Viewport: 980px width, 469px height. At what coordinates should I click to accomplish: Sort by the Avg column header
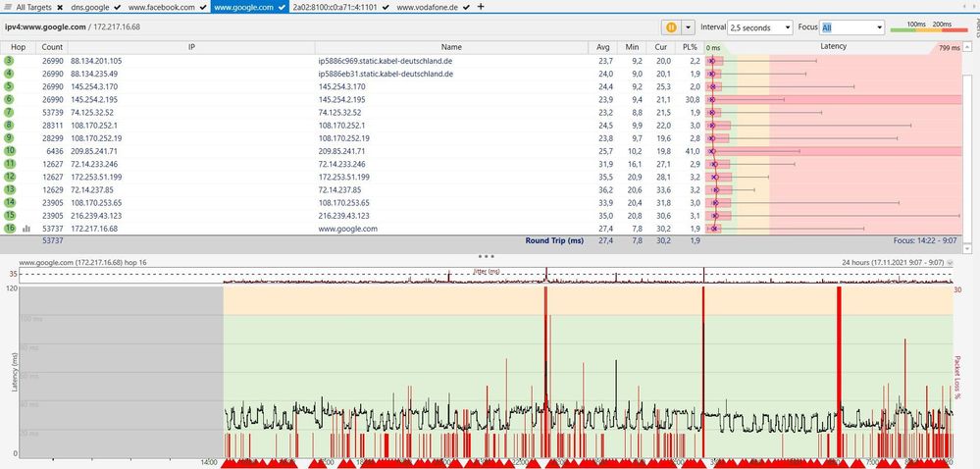tap(603, 47)
